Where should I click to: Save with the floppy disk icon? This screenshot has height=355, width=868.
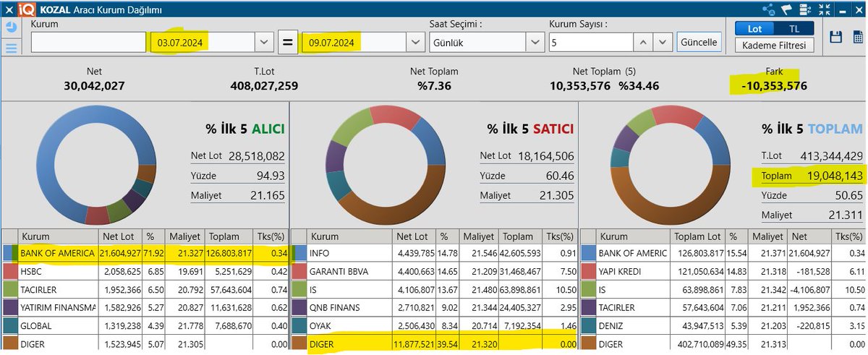pyautogui.click(x=836, y=37)
